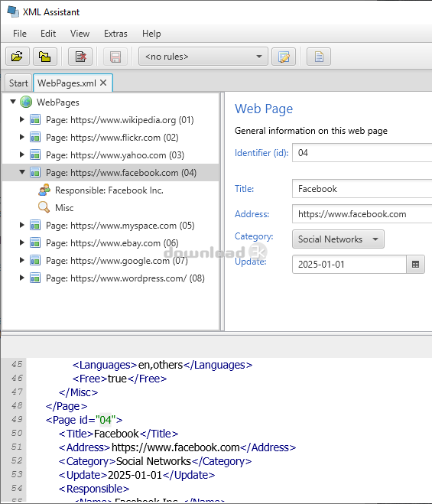Select Page: https://www.google.com (07)
Image resolution: width=432 pixels, height=504 pixels.
pos(117,261)
